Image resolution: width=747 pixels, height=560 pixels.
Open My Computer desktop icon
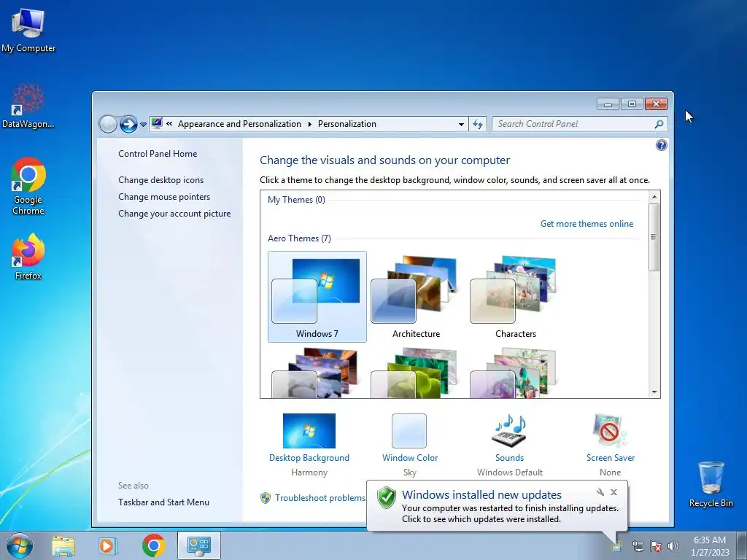[x=28, y=31]
